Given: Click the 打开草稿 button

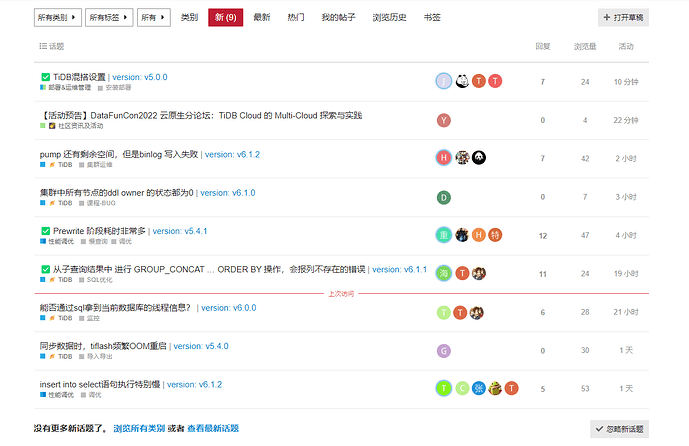Looking at the screenshot, I should [x=623, y=18].
